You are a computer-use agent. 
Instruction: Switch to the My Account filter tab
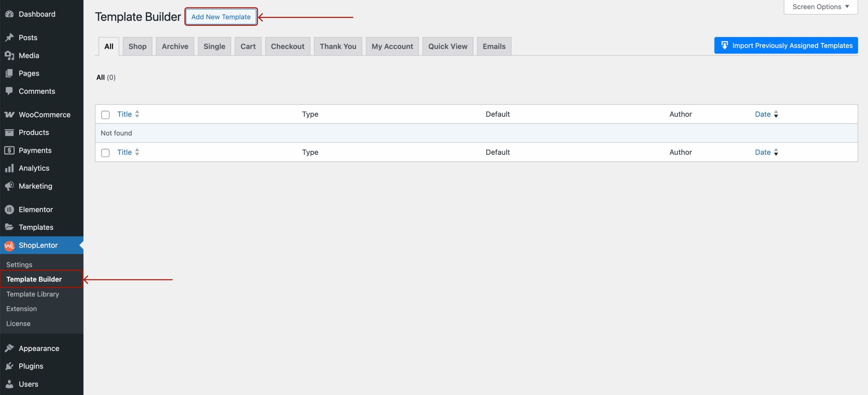[x=392, y=46]
